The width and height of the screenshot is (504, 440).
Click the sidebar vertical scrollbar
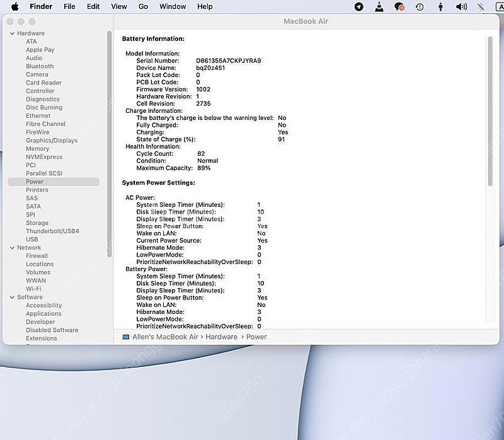[x=109, y=144]
